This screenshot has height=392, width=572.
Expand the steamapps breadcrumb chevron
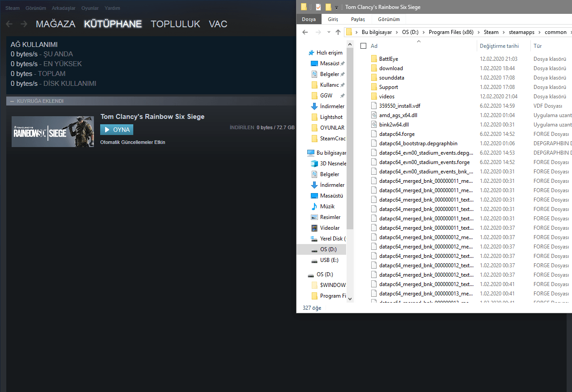coord(539,32)
